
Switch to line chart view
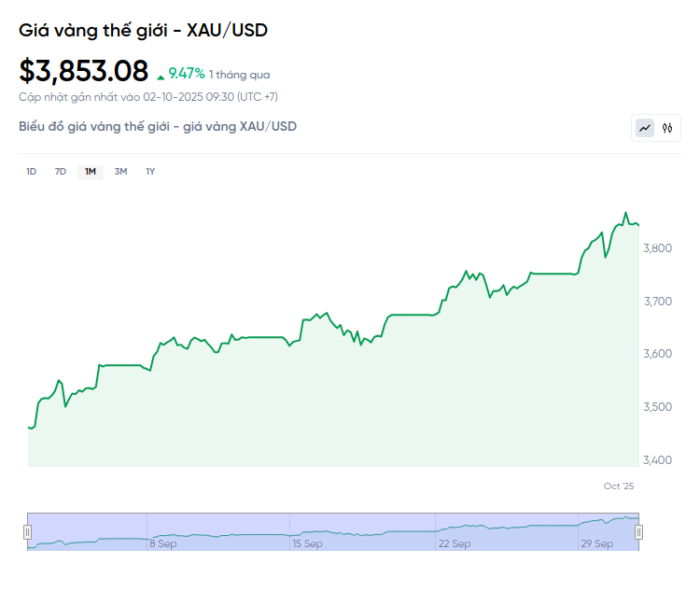click(x=645, y=128)
